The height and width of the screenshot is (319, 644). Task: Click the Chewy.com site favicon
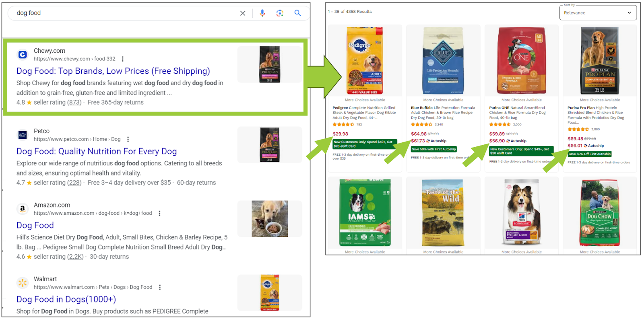coord(23,54)
